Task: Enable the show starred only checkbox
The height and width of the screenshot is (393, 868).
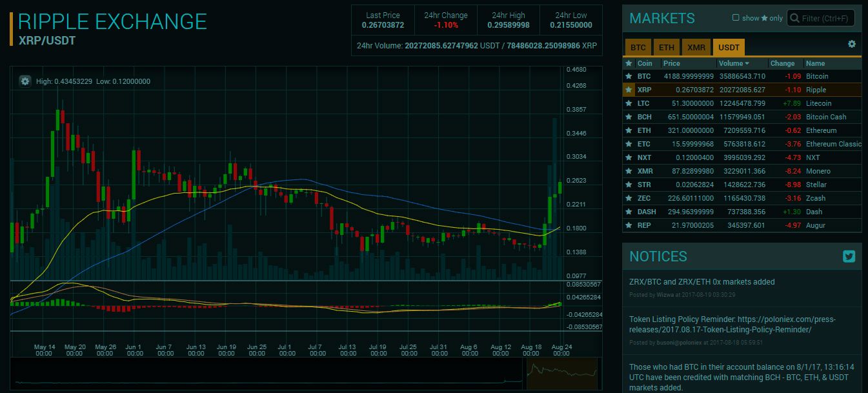Action: tap(736, 18)
